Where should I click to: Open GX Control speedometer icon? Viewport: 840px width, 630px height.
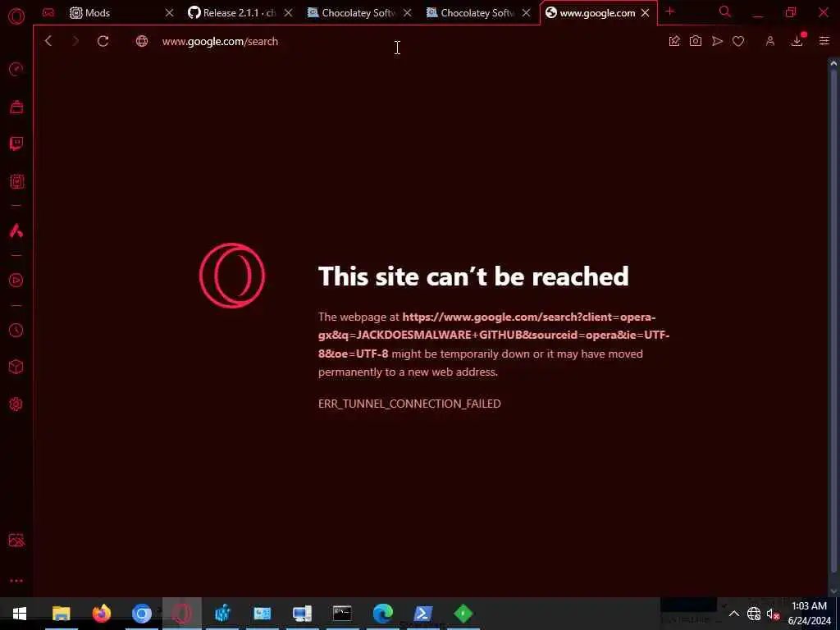(x=16, y=69)
